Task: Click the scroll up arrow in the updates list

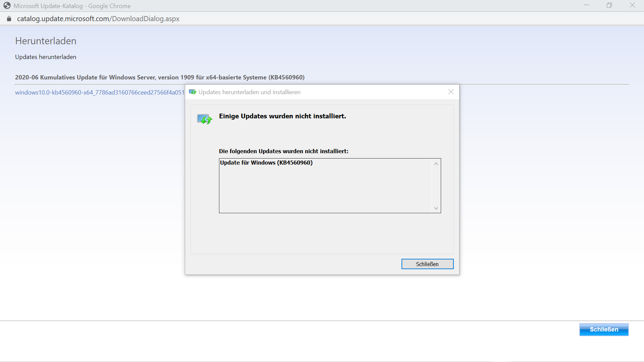Action: [x=436, y=164]
